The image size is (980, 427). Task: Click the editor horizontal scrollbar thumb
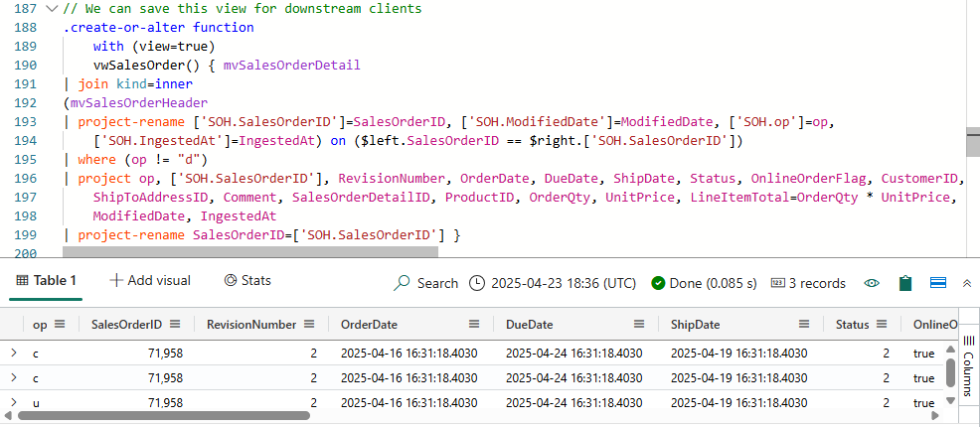(250, 251)
